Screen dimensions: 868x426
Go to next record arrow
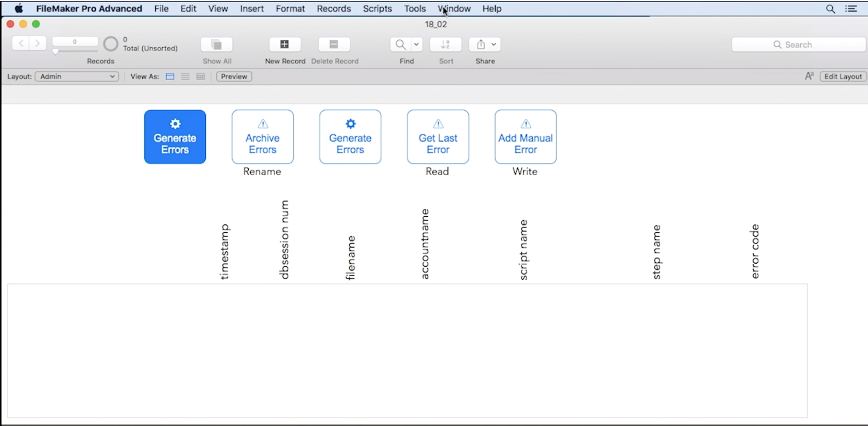click(37, 43)
